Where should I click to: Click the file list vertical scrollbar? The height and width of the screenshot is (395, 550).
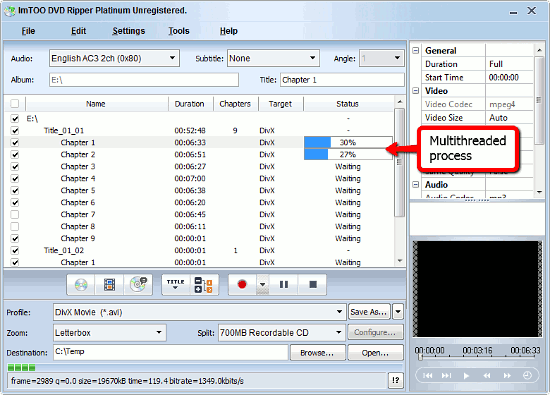tap(399, 162)
